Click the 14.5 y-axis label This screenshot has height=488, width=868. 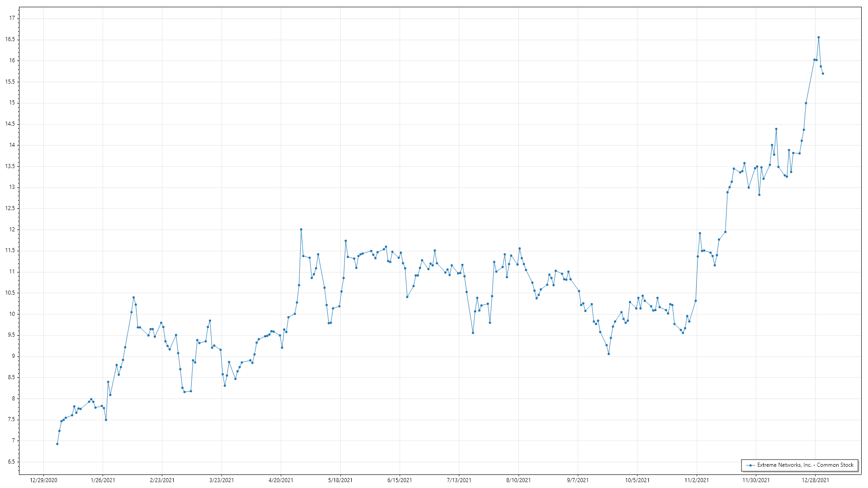click(x=10, y=124)
